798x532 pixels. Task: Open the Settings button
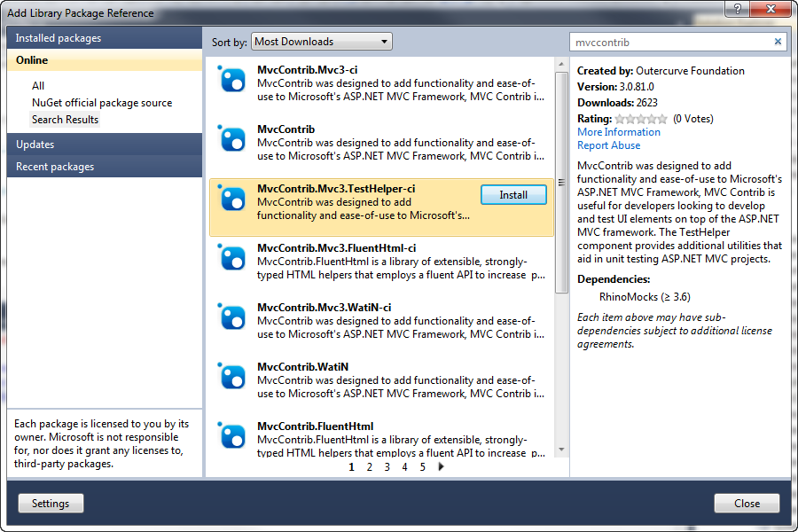(51, 504)
